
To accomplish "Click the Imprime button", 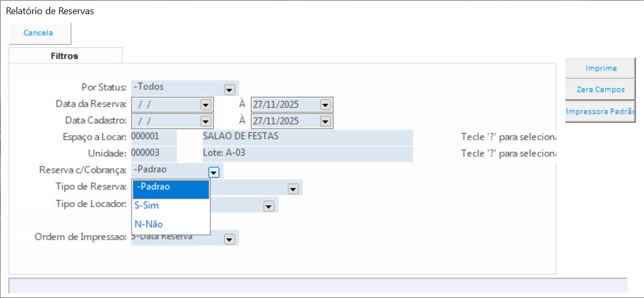I will coord(600,68).
